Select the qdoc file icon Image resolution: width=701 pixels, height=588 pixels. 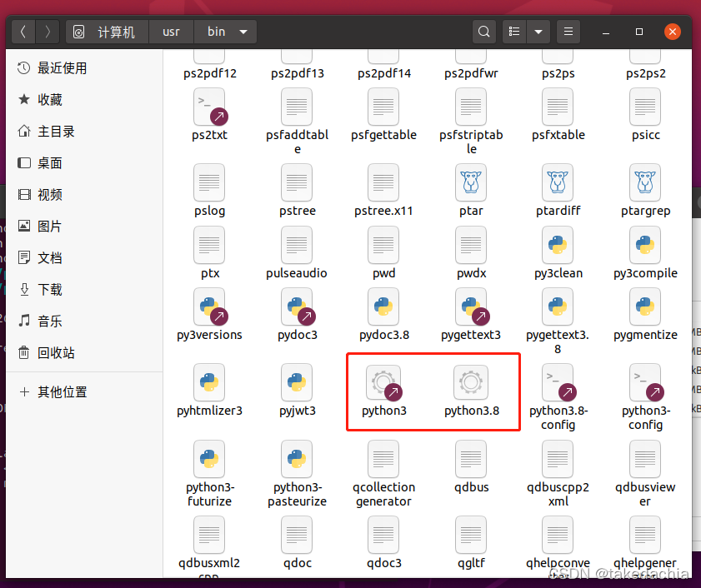(x=297, y=535)
